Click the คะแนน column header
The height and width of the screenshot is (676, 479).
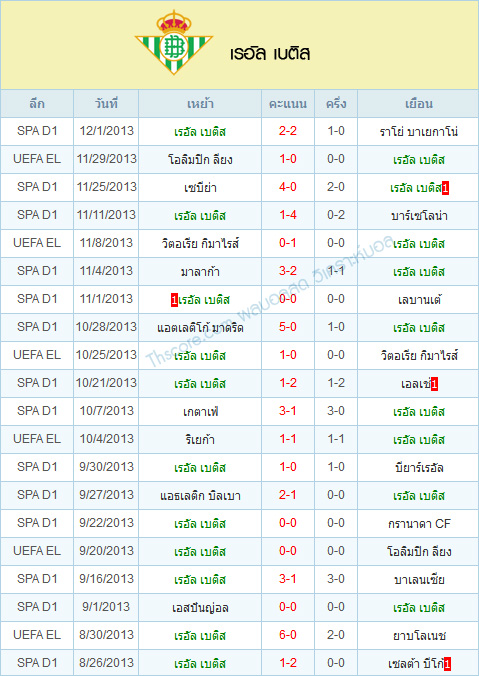tap(288, 104)
